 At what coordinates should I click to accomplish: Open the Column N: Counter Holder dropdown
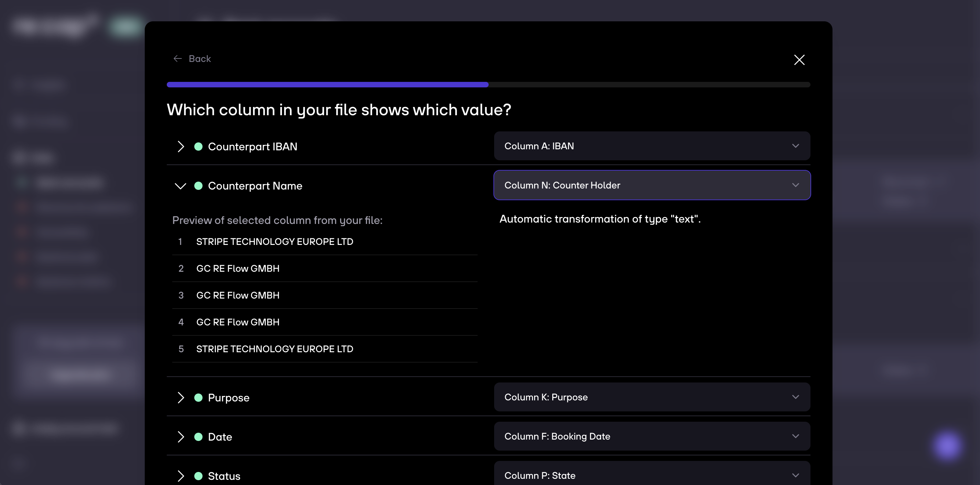pos(652,185)
